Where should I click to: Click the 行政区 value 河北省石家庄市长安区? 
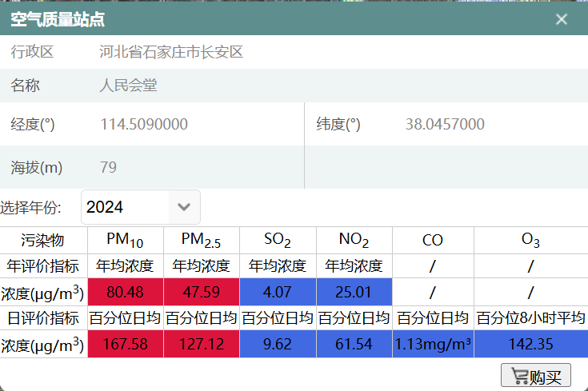171,53
